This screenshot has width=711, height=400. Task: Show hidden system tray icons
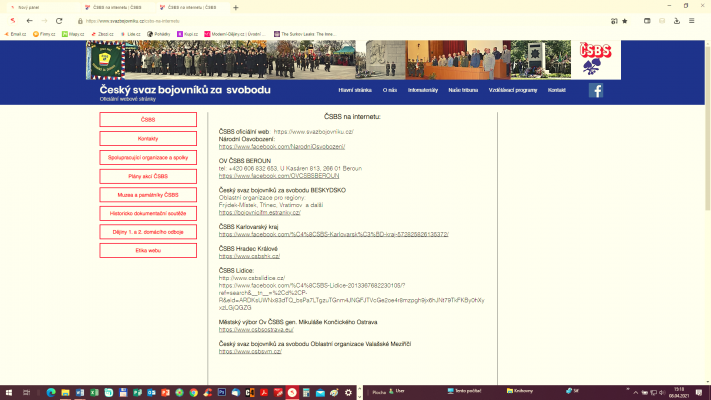click(636, 393)
